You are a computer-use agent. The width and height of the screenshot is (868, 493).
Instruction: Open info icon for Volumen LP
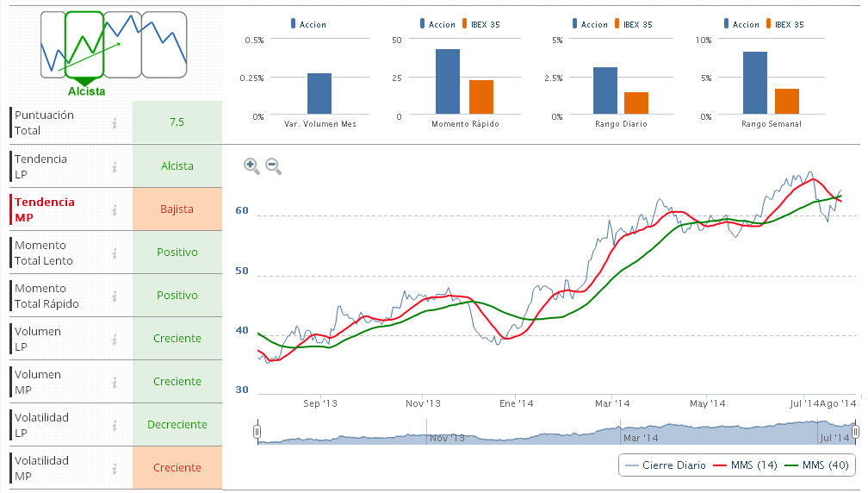[x=115, y=339]
